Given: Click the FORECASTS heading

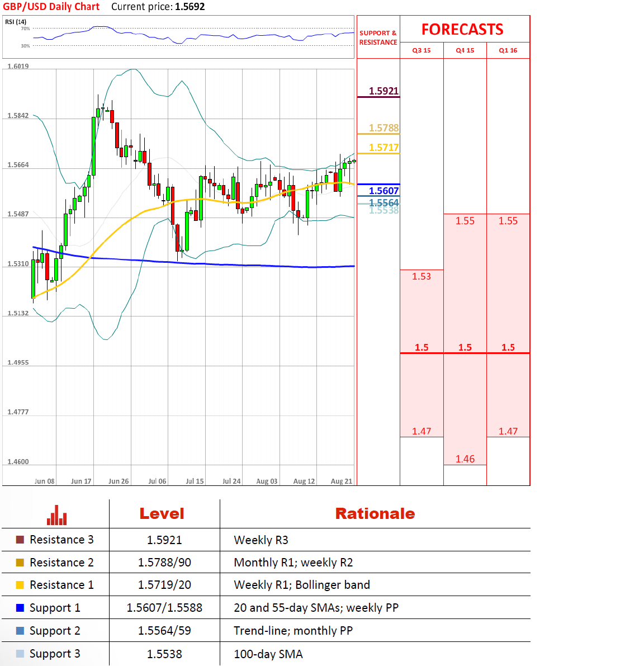Looking at the screenshot, I should click(x=462, y=30).
